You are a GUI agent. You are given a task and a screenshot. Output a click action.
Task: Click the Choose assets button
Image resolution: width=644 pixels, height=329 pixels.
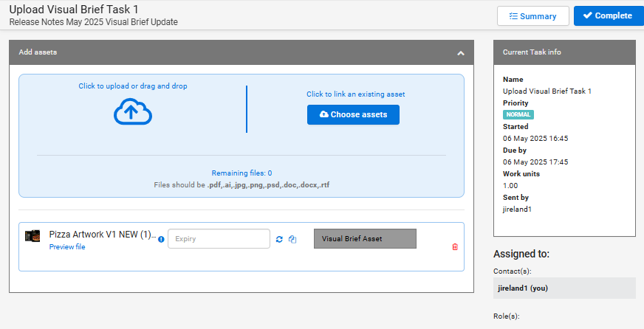point(353,115)
